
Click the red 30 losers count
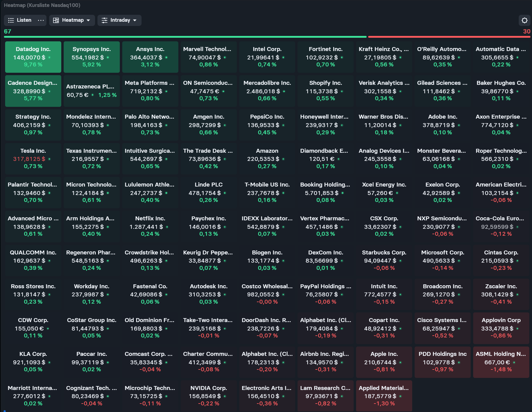527,31
